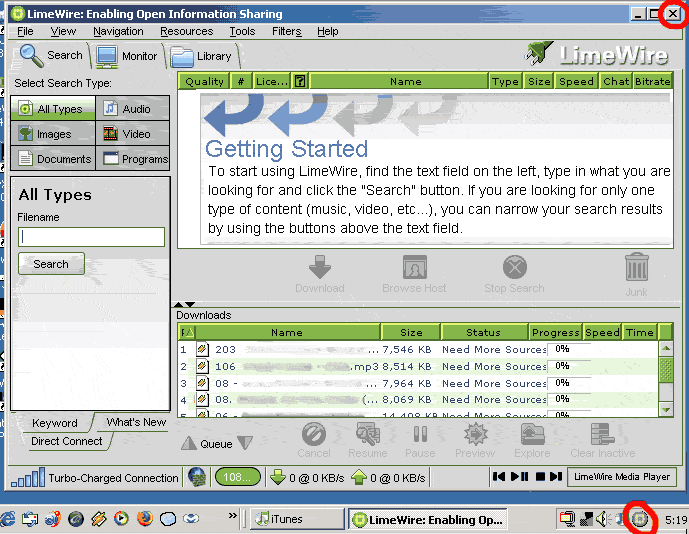
Task: Switch to the Direct Connect tab
Action: 66,441
